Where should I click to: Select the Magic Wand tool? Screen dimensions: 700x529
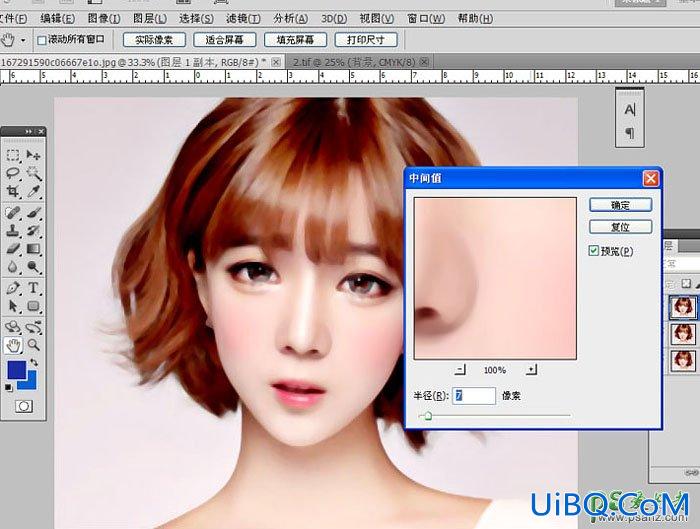click(x=33, y=173)
